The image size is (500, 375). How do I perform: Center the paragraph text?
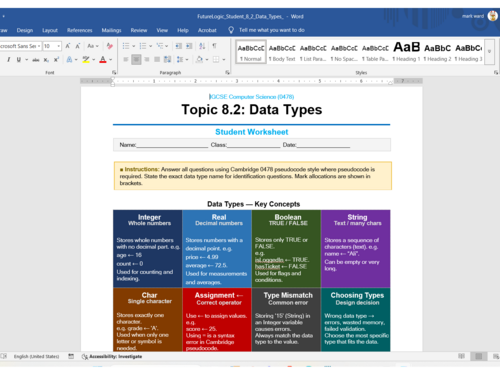(136, 60)
